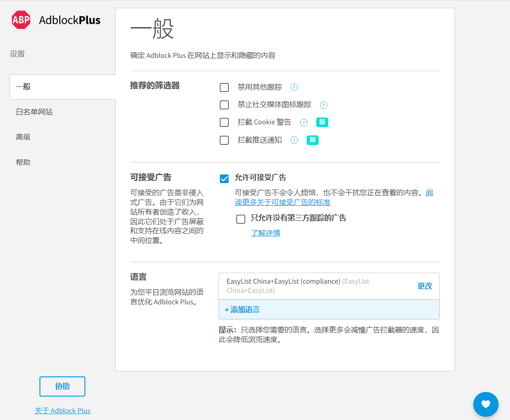Open the 了解详情 link
Viewport: 510px width, 420px height.
[265, 233]
